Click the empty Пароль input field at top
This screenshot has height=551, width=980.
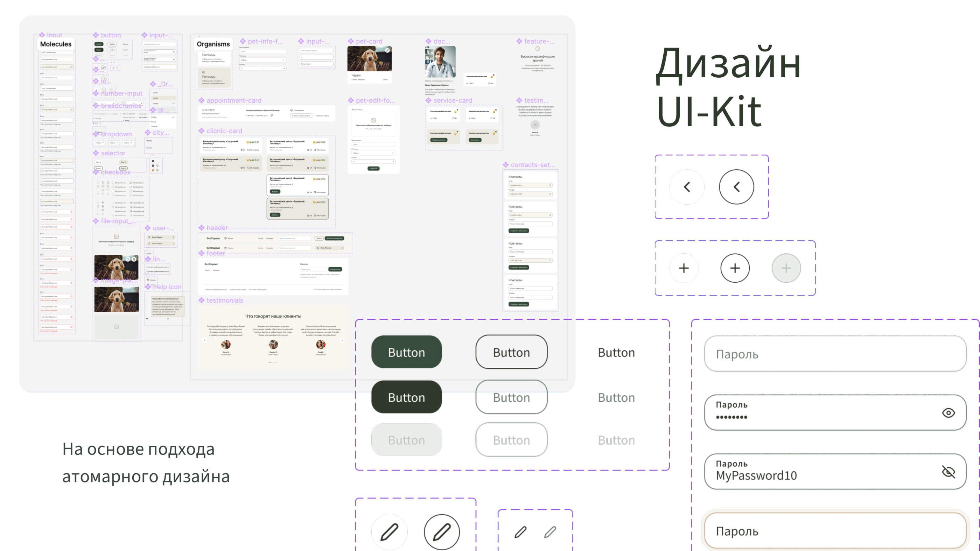(835, 354)
